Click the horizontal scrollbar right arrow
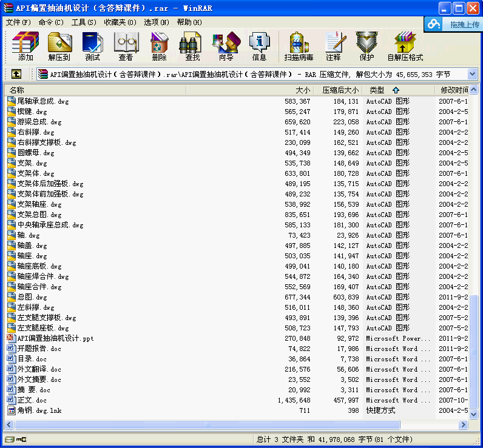The image size is (483, 448). 462,425
